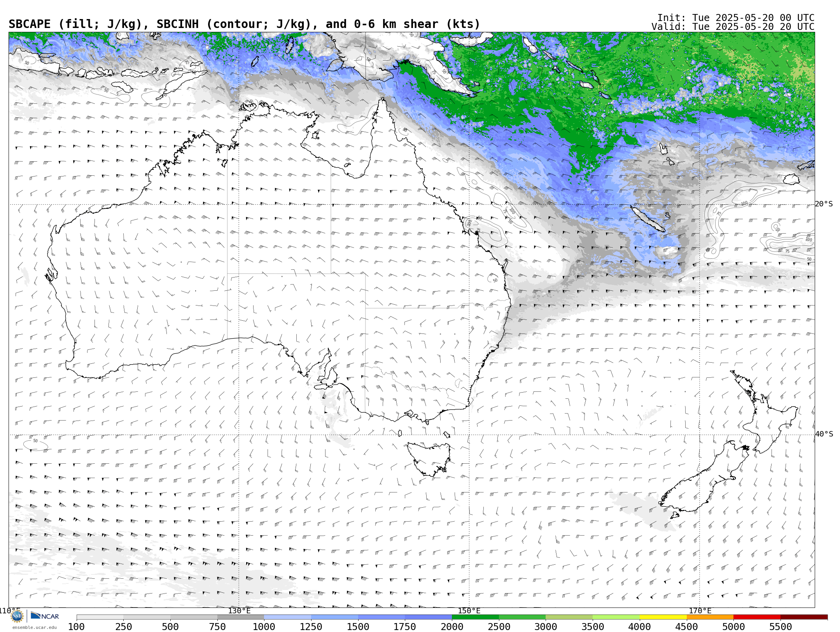Pick the medium green 2500–3000 colorbar swatch
The width and height of the screenshot is (840, 632).
(x=522, y=617)
